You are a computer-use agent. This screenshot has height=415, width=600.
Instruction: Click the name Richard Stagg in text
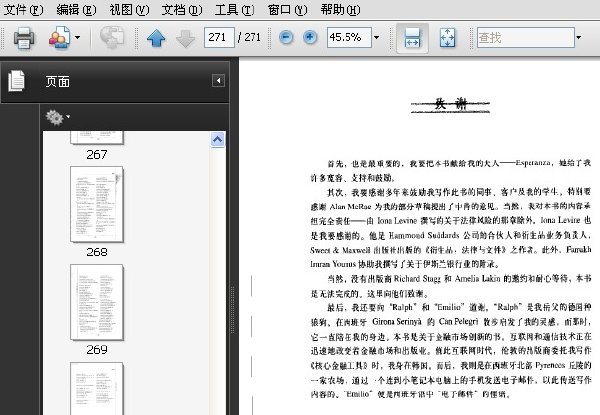(417, 279)
